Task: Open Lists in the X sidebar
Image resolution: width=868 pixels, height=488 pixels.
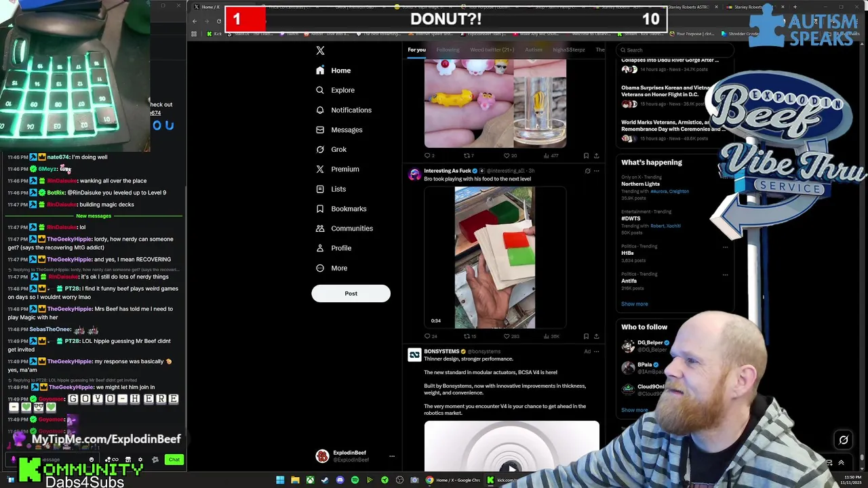Action: (331, 189)
